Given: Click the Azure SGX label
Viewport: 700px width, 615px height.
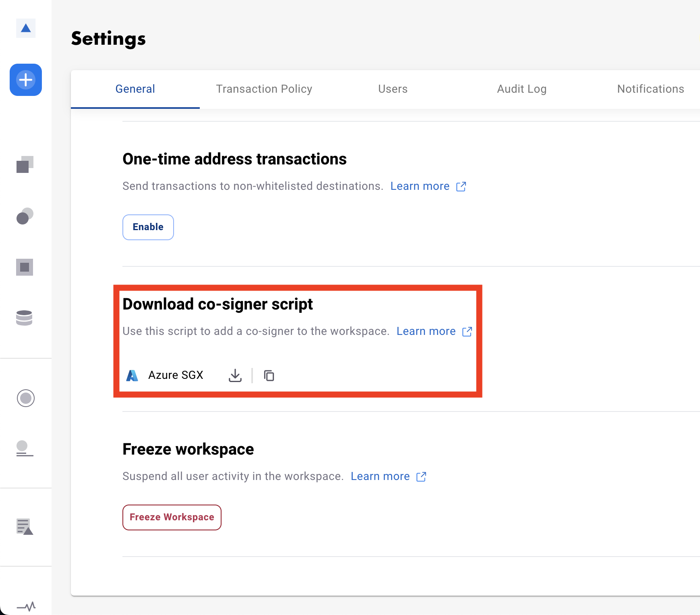Looking at the screenshot, I should coord(176,375).
